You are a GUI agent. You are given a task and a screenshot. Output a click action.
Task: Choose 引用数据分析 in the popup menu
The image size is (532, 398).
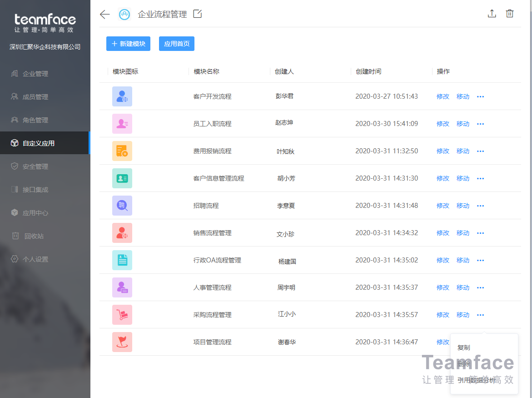tap(477, 380)
